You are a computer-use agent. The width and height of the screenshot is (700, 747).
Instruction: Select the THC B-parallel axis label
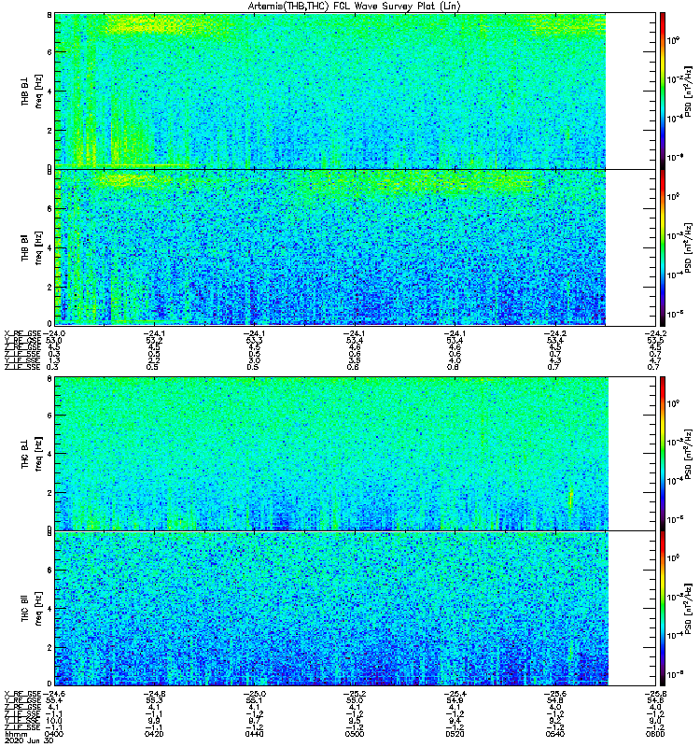pyautogui.click(x=25, y=608)
